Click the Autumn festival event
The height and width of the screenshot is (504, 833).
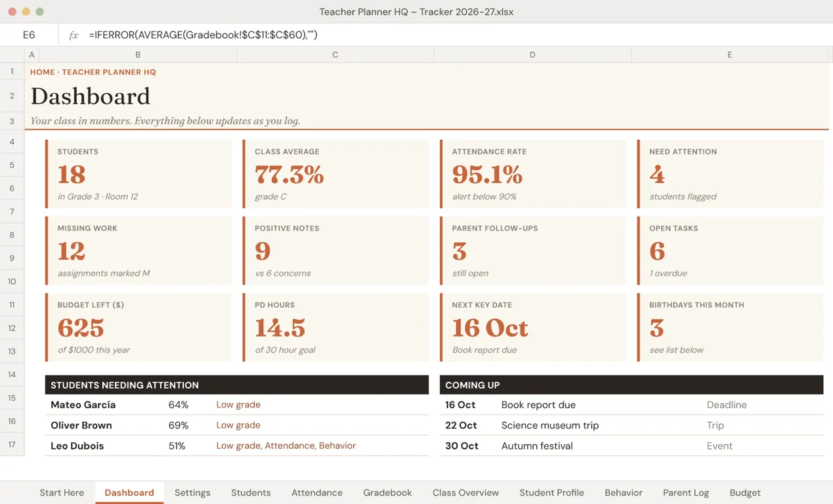coord(537,446)
